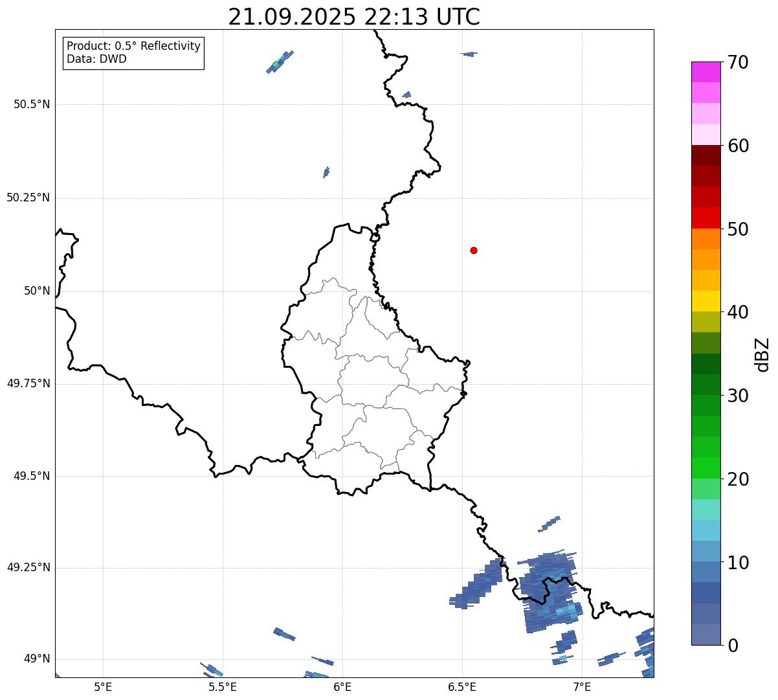Click the 49°N latitude label

pos(37,659)
